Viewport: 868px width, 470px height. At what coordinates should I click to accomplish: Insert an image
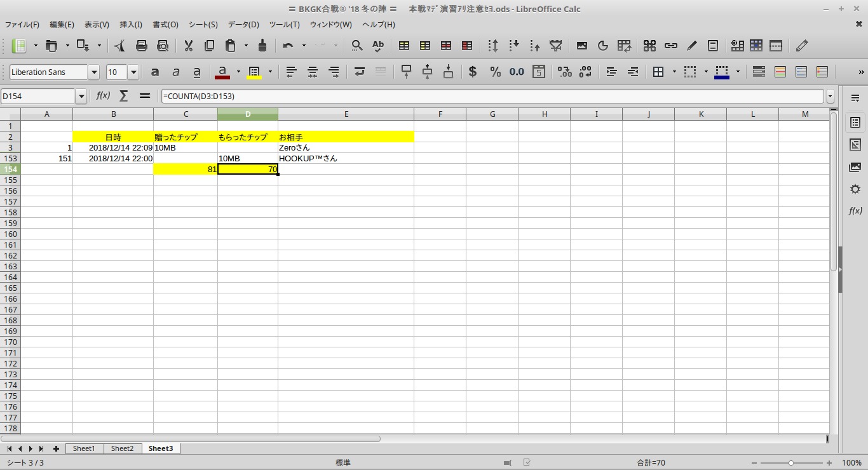point(582,46)
